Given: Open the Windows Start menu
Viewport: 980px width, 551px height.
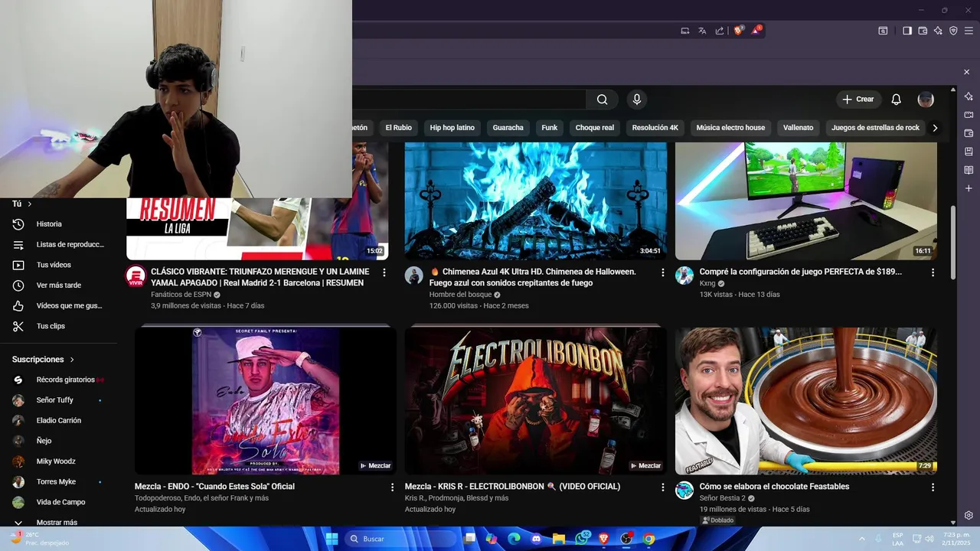Looking at the screenshot, I should pos(332,539).
